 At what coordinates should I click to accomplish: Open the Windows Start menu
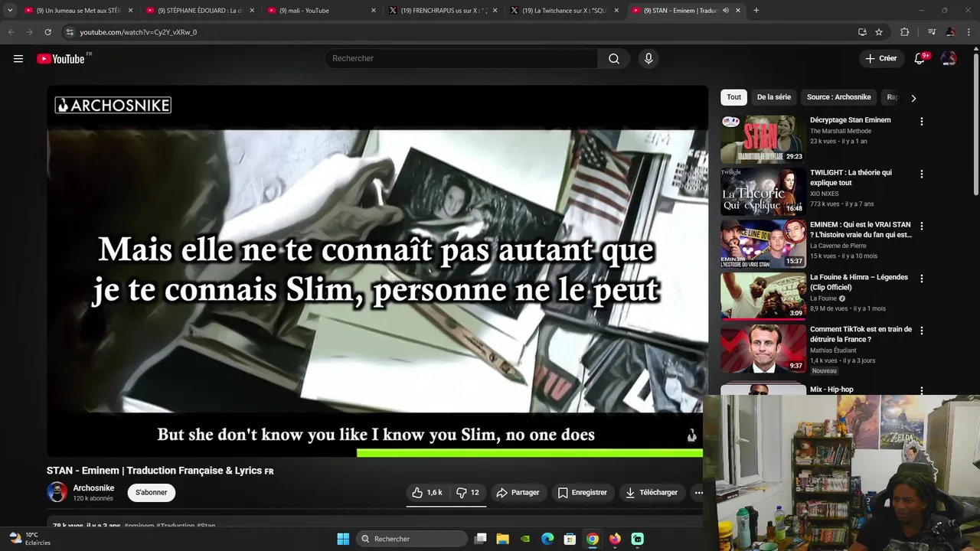pos(343,539)
